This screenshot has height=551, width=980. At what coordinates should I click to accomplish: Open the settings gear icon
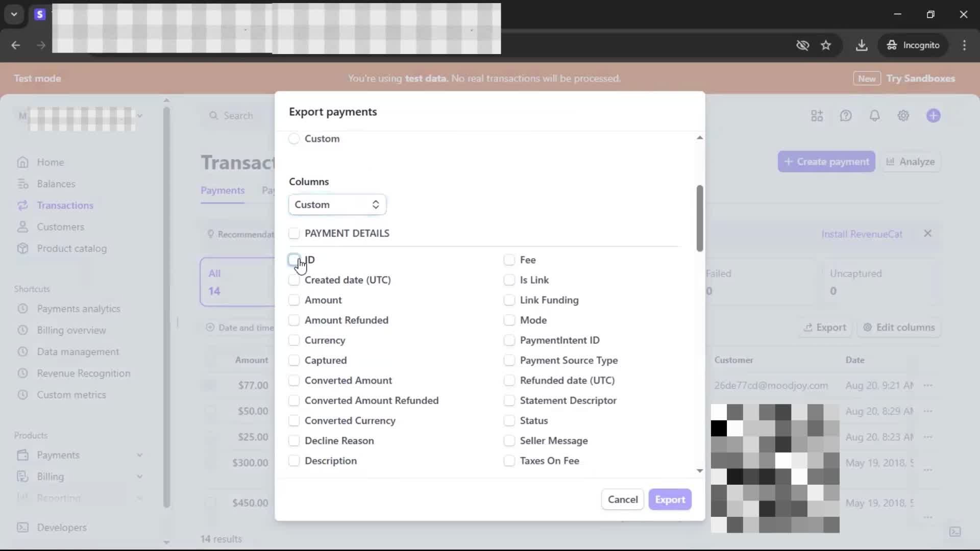click(903, 116)
